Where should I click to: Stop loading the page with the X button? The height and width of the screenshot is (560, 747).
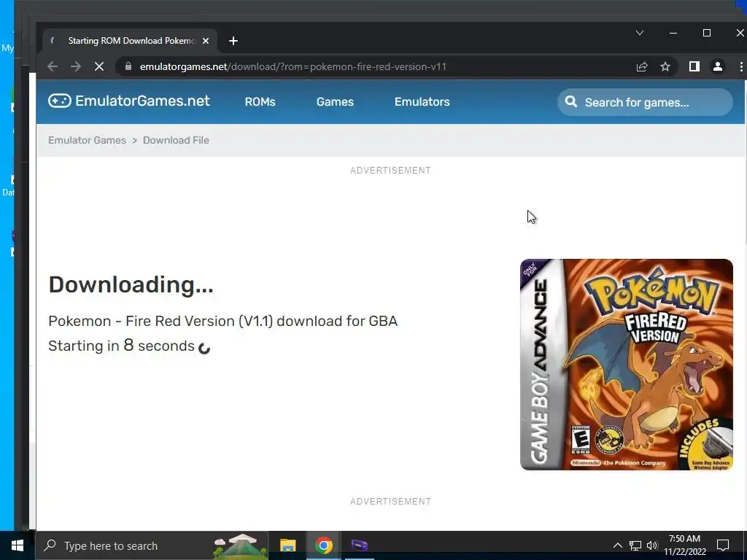point(99,66)
